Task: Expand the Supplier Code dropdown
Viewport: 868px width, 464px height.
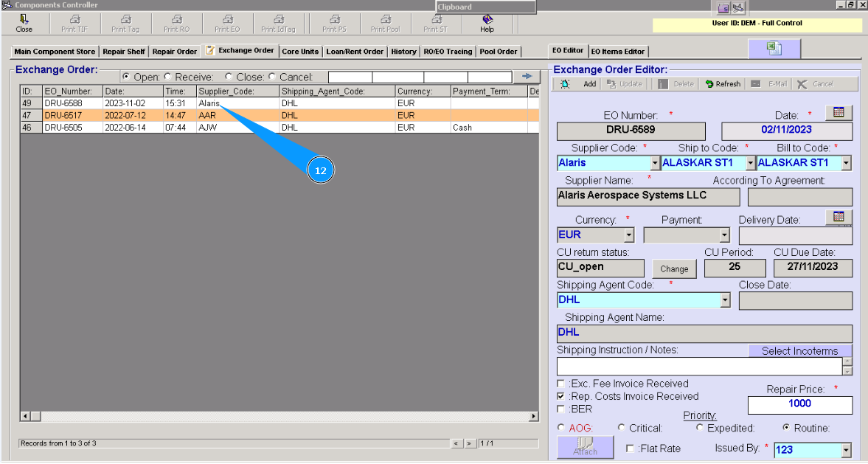Action: click(x=655, y=163)
